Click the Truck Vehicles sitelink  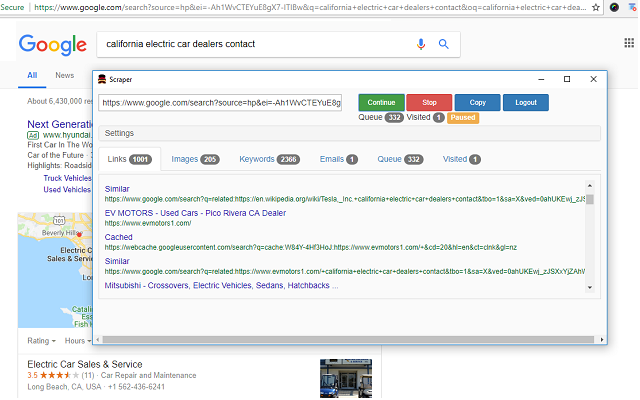coord(67,178)
